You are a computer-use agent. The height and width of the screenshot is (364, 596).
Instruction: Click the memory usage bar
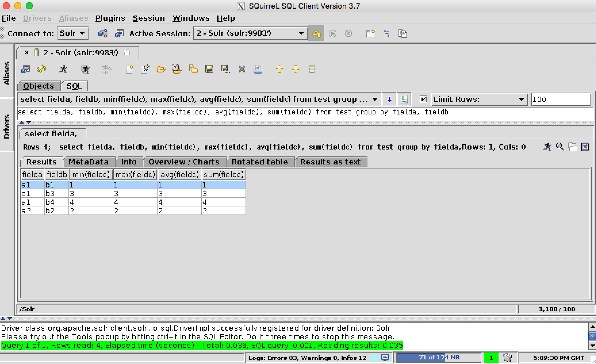(439, 357)
